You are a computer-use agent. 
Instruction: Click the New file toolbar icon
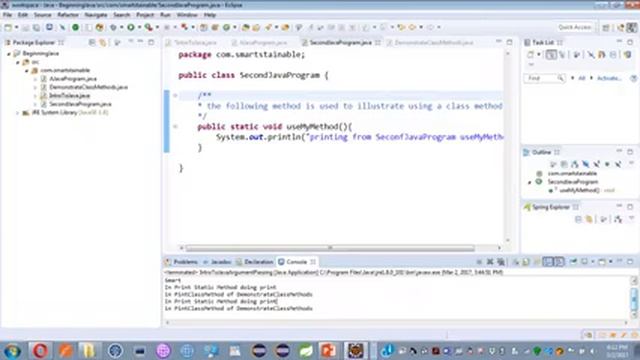click(8, 27)
